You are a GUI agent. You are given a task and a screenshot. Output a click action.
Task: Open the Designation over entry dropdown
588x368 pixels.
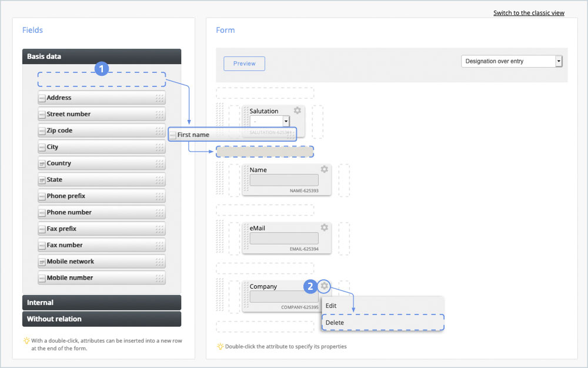pos(512,61)
